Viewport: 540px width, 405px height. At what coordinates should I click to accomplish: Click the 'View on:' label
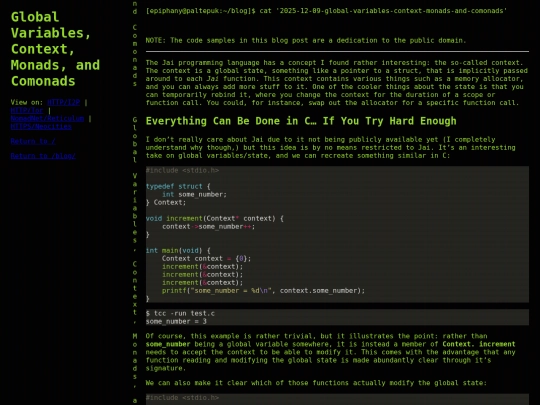(27, 102)
